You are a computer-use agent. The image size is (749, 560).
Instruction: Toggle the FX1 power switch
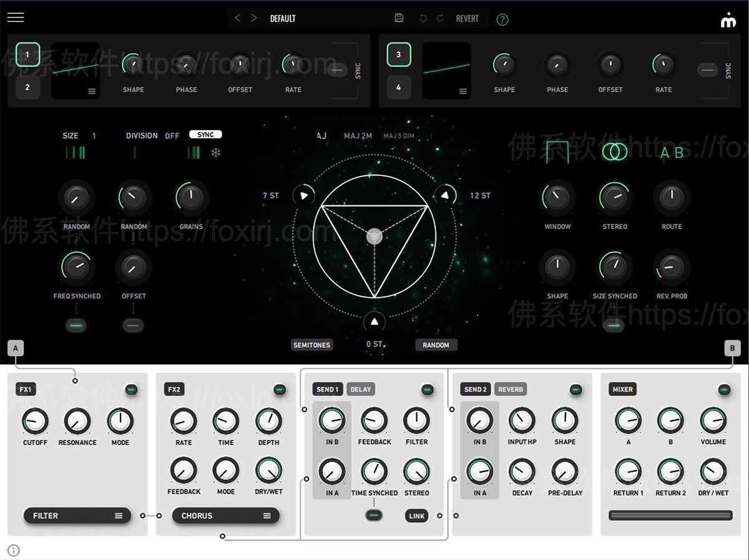click(x=131, y=390)
